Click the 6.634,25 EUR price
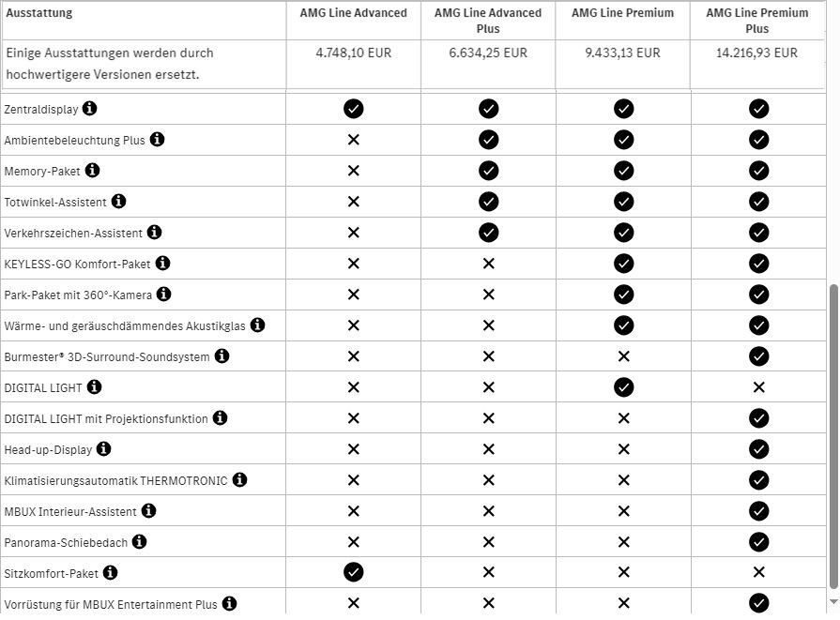840x620 pixels. pos(488,53)
